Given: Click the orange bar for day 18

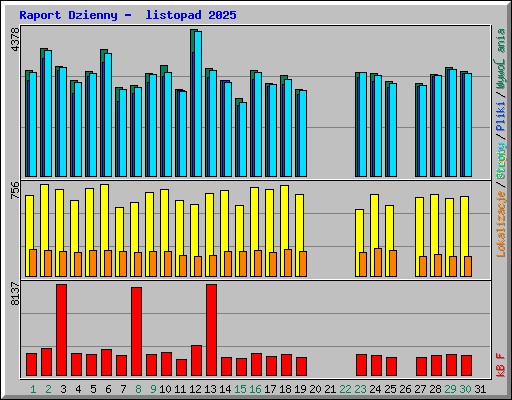Looking at the screenshot, I should [288, 263].
